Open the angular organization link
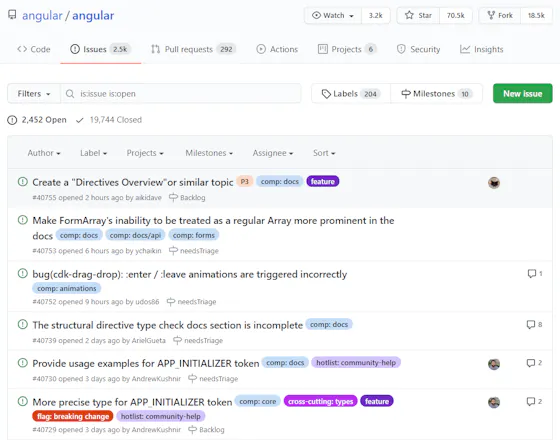Screen dimensions: 560x440 pyautogui.click(x=42, y=15)
